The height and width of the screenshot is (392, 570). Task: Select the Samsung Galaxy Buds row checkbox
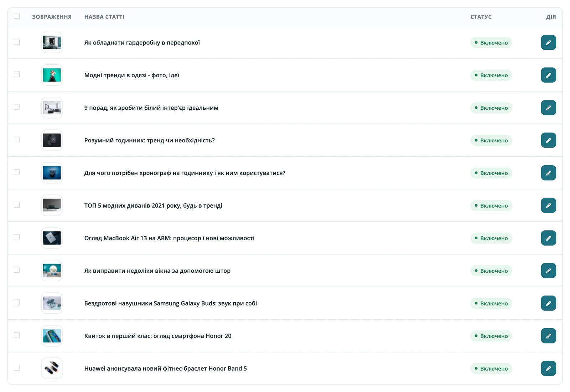tap(17, 303)
